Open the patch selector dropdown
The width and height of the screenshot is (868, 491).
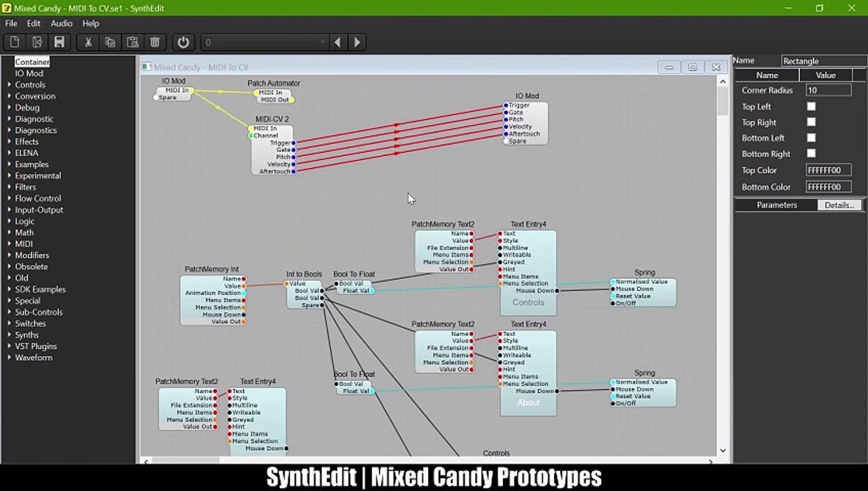click(265, 42)
